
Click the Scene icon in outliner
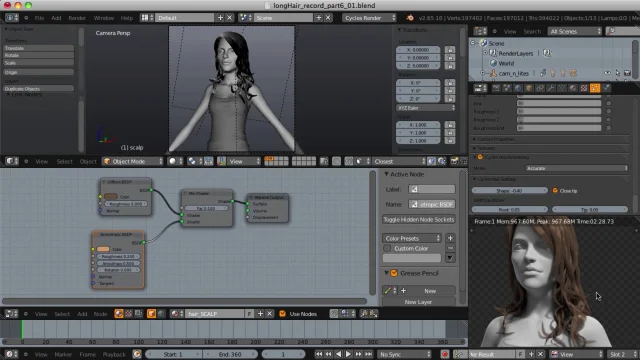(484, 43)
